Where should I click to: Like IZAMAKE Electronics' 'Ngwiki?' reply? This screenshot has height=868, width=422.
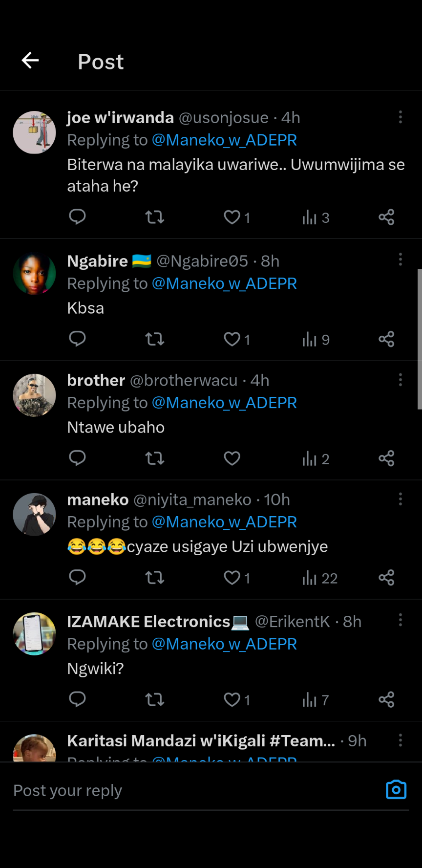(x=232, y=699)
